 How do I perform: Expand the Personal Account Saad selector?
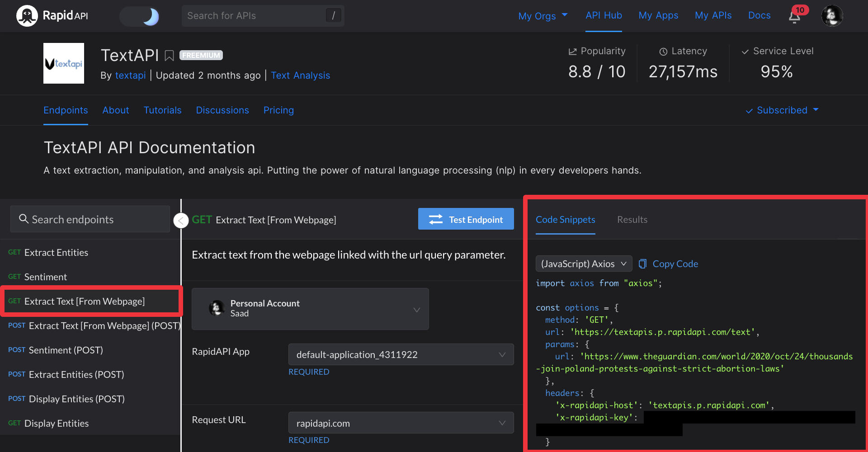click(310, 309)
